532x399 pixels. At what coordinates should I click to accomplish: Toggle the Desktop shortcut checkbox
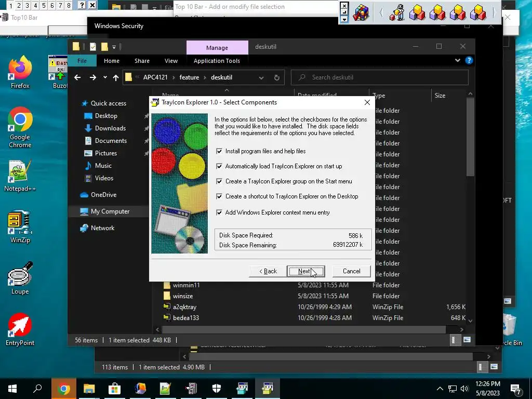[x=219, y=196]
